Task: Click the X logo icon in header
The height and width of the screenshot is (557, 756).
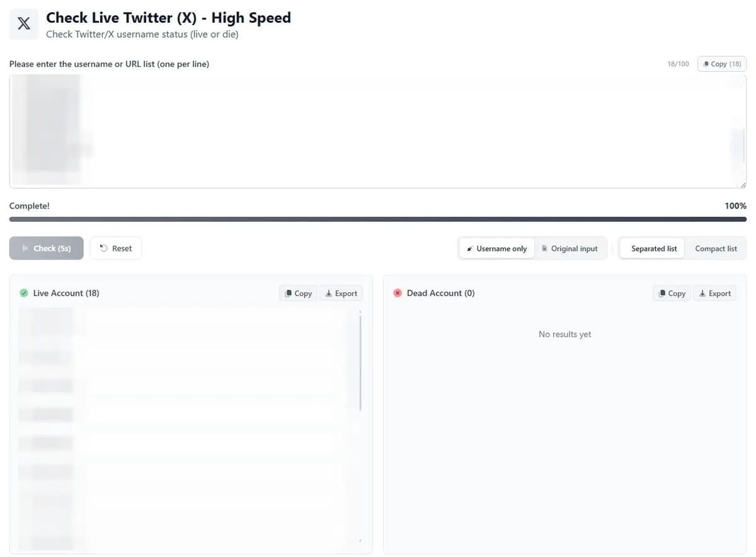Action: point(24,25)
